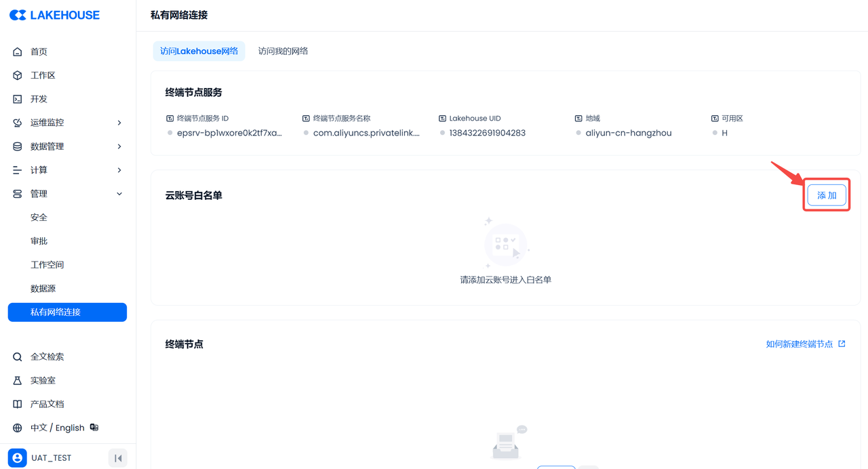Open the 首页 home icon
Screen dimensions: 868x469
18,52
